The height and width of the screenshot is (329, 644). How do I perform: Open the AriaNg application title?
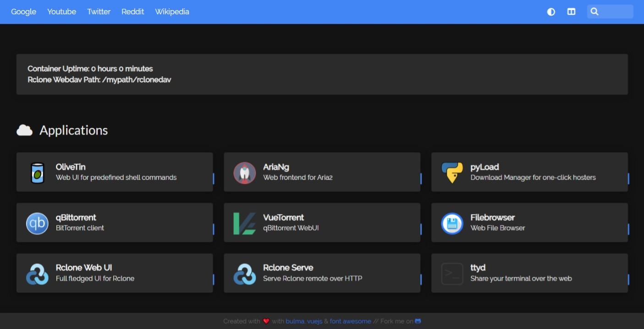[x=276, y=167]
